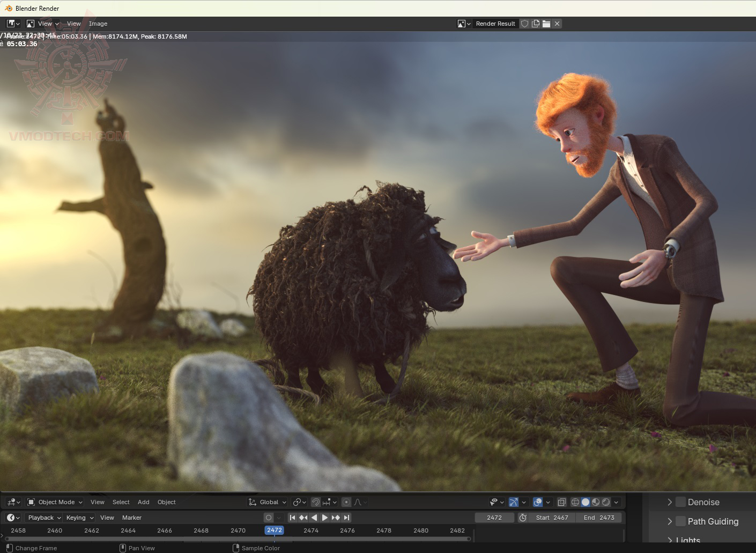Image resolution: width=756 pixels, height=553 pixels.
Task: Open the timeline View menu
Action: [107, 518]
